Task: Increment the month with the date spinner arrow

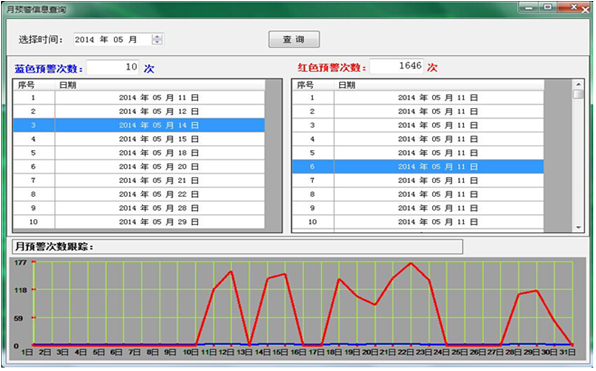Action: click(157, 37)
